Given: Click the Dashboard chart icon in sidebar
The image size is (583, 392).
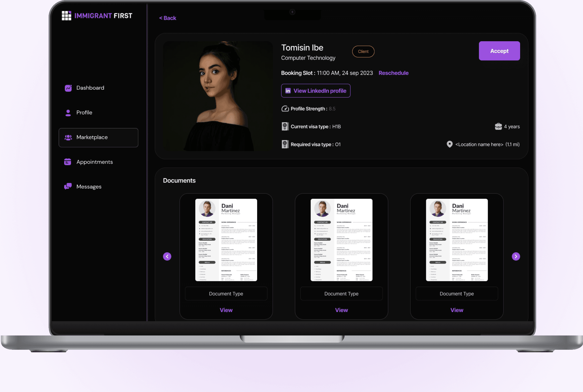Looking at the screenshot, I should (68, 88).
